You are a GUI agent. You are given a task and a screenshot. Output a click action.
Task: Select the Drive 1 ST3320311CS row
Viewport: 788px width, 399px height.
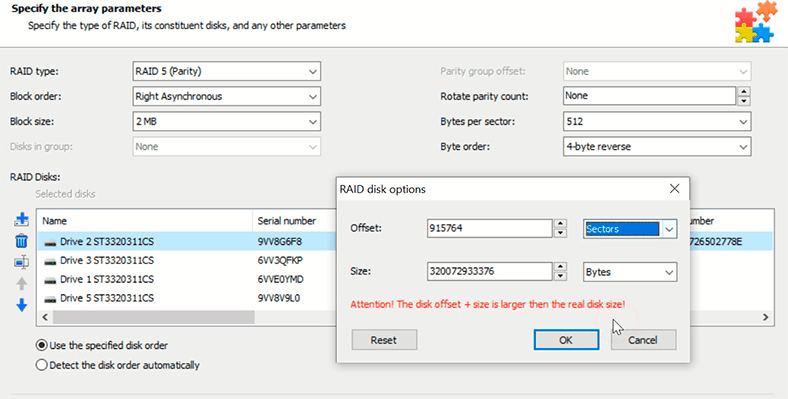(x=187, y=279)
